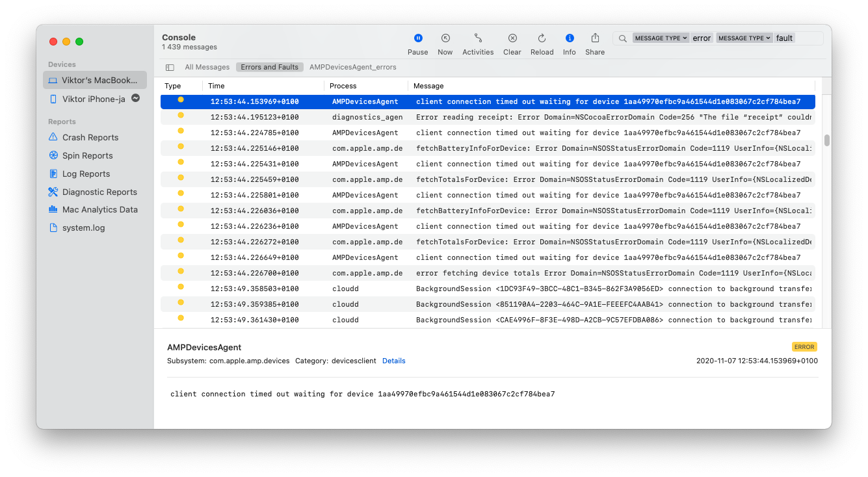The height and width of the screenshot is (477, 868).
Task: Sort by Time column header
Action: 217,86
